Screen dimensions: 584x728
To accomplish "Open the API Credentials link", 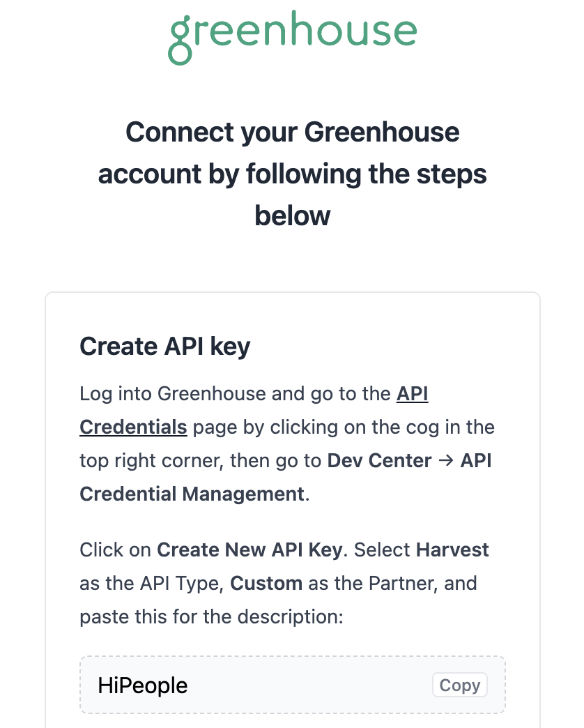I will click(254, 411).
